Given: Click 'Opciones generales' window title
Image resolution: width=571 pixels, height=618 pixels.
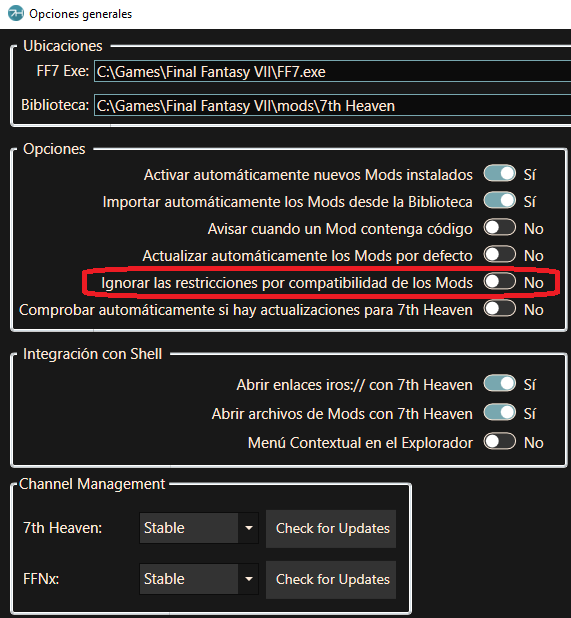Looking at the screenshot, I should [80, 14].
